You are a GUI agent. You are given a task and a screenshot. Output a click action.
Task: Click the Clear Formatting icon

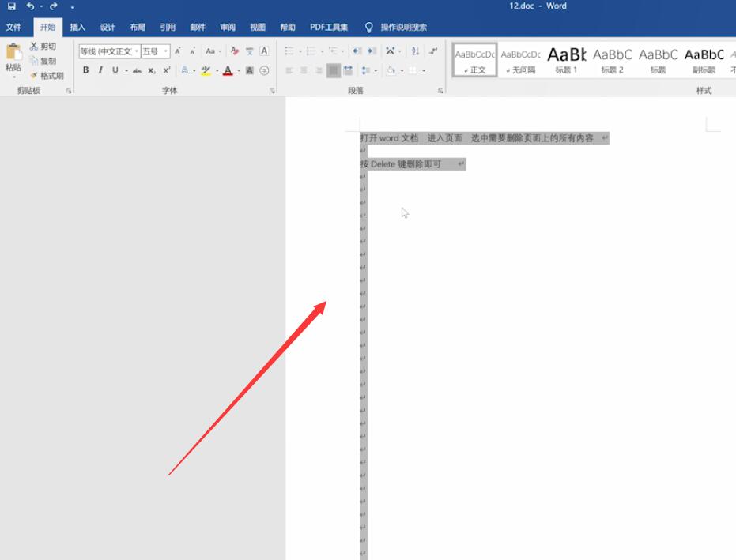pos(235,51)
